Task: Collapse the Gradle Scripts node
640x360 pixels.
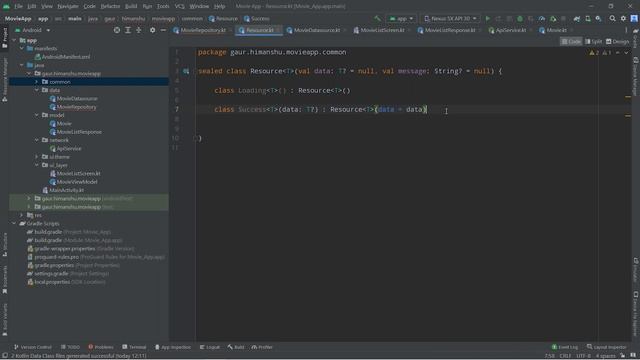Action: 14,224
